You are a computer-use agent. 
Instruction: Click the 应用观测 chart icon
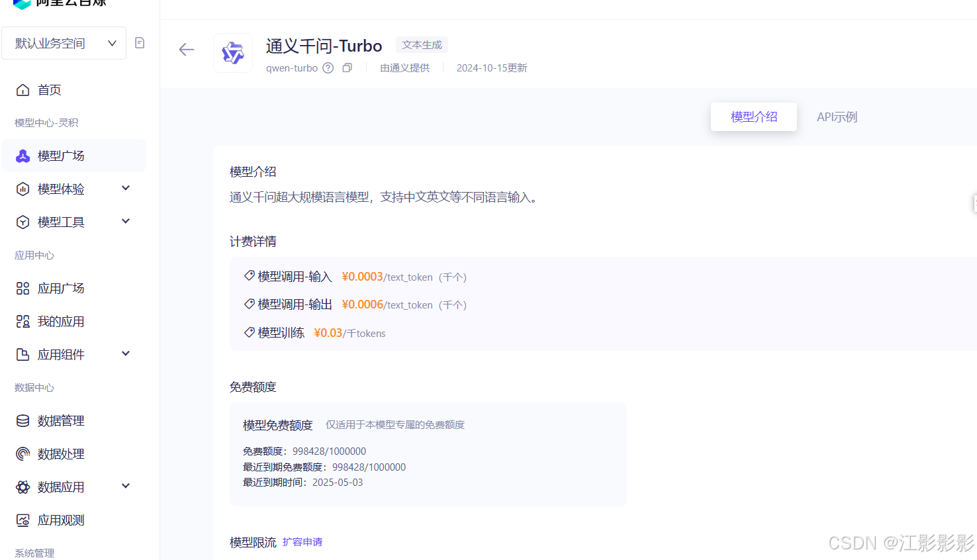click(x=23, y=520)
